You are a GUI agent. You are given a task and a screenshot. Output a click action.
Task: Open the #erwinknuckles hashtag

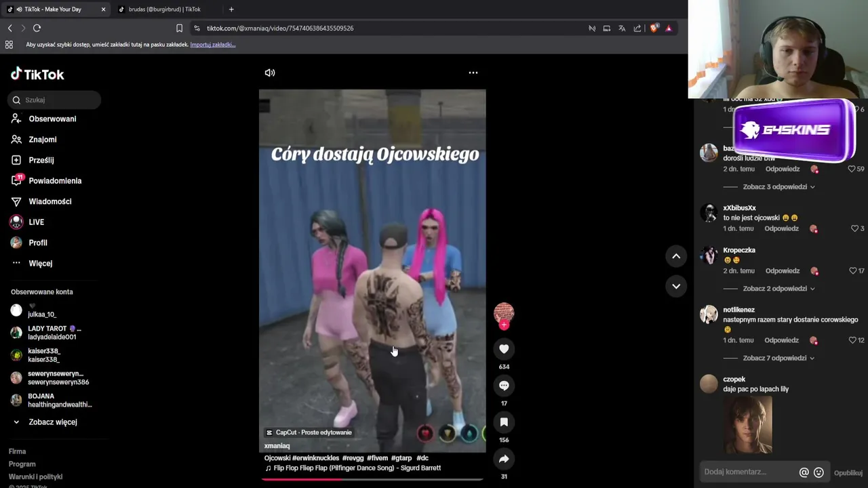[x=316, y=458]
